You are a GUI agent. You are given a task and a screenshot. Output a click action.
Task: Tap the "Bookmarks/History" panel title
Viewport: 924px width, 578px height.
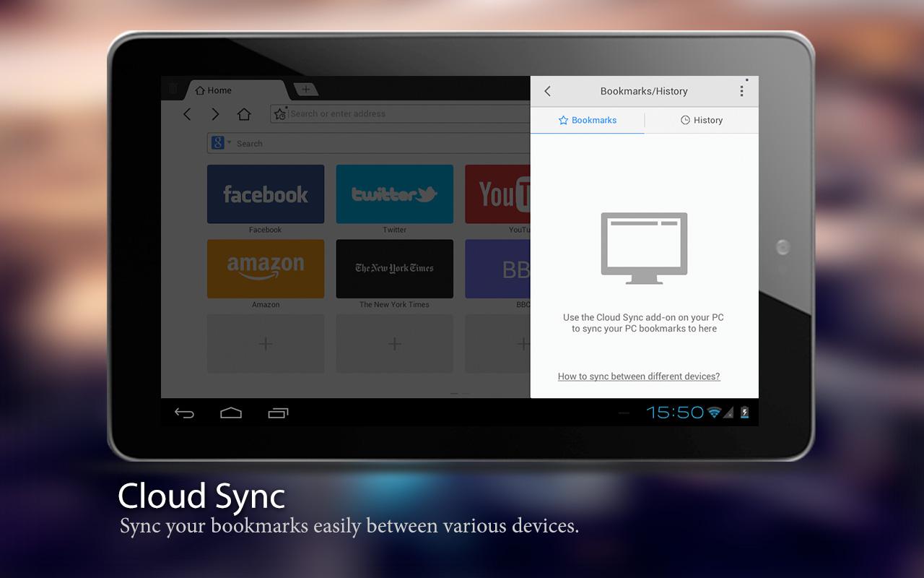[x=644, y=91]
